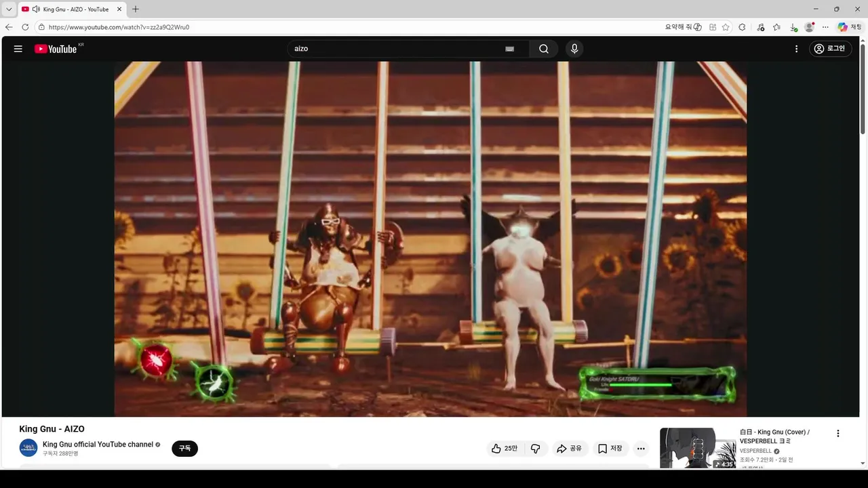868x488 pixels.
Task: Click the video title King Gnu - AIZO
Action: click(x=52, y=429)
